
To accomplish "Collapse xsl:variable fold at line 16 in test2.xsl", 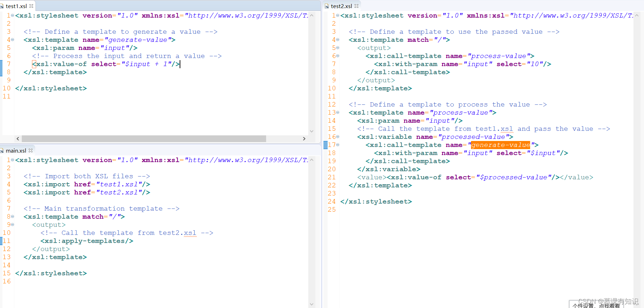I will pos(338,137).
